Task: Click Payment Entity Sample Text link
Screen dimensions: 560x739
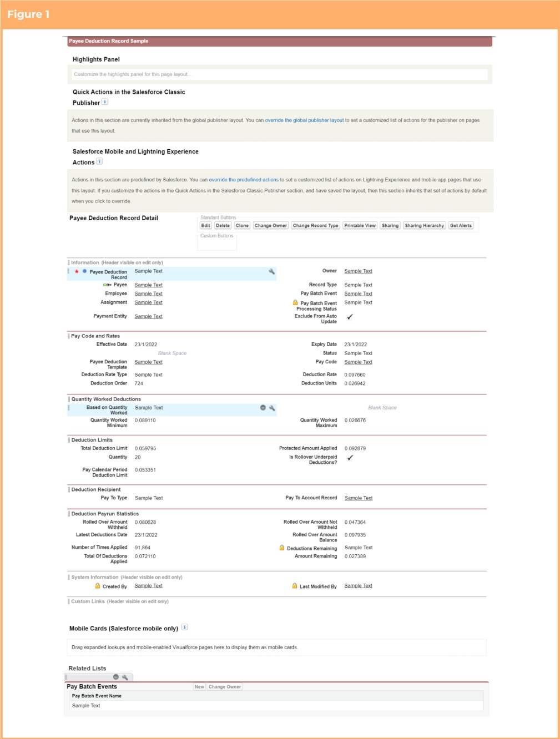Action: point(148,317)
